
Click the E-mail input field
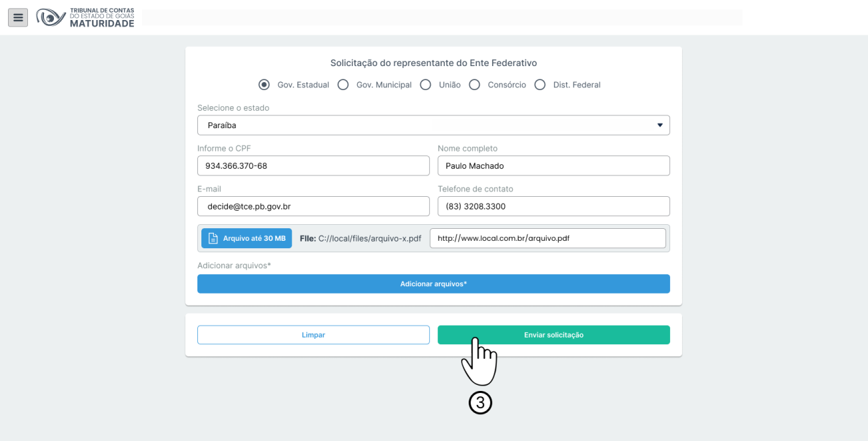[313, 206]
